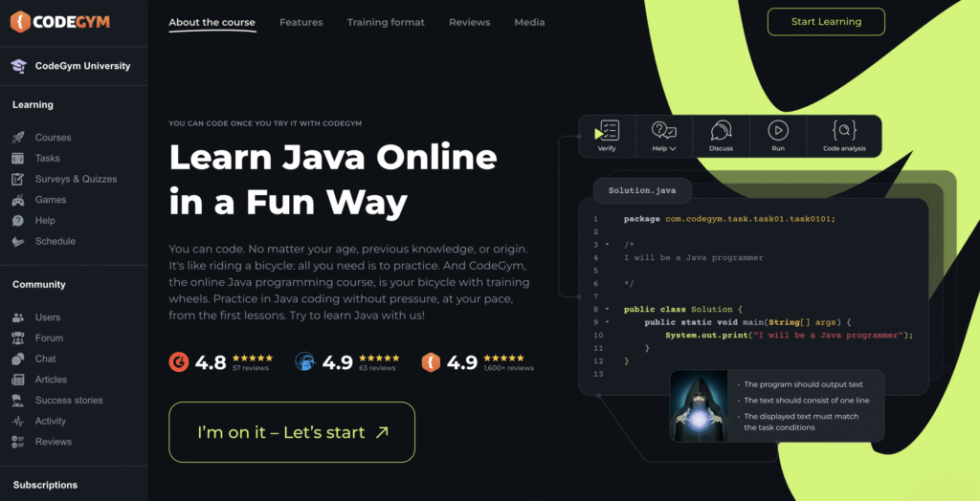Open the Help dropdown in code toolbar
The width and height of the screenshot is (980, 501).
pos(664,136)
